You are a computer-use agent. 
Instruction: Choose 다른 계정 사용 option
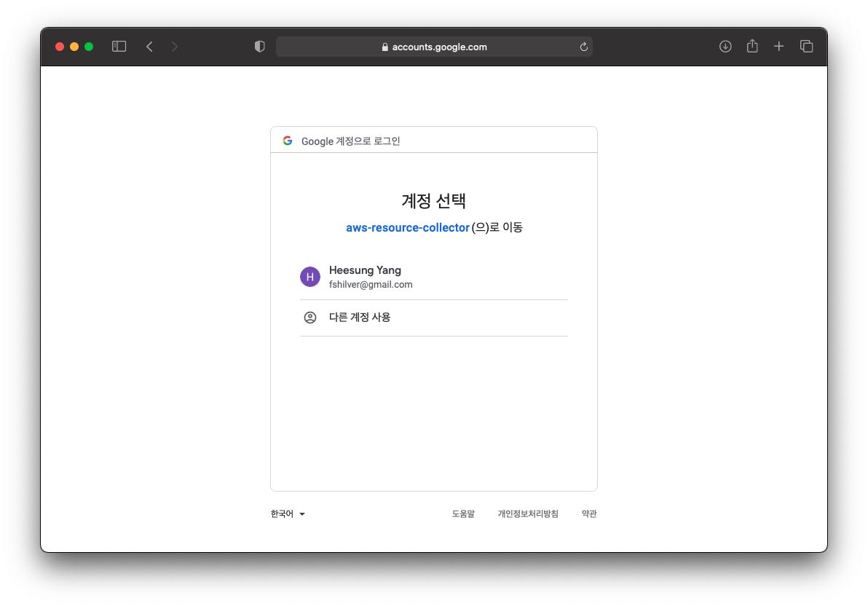point(434,318)
